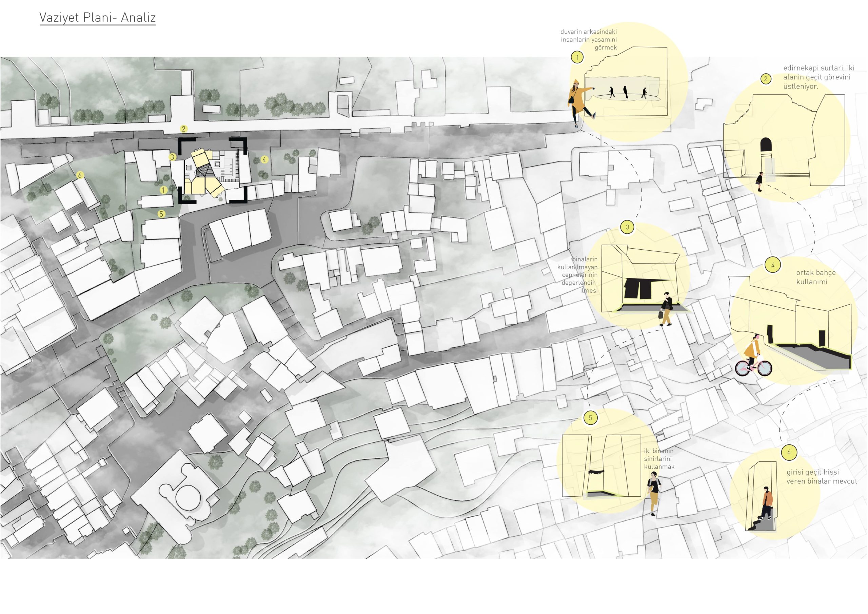Screen dimensions: 868x614
Task: Click small map marker 5 below the site
Action: [161, 214]
